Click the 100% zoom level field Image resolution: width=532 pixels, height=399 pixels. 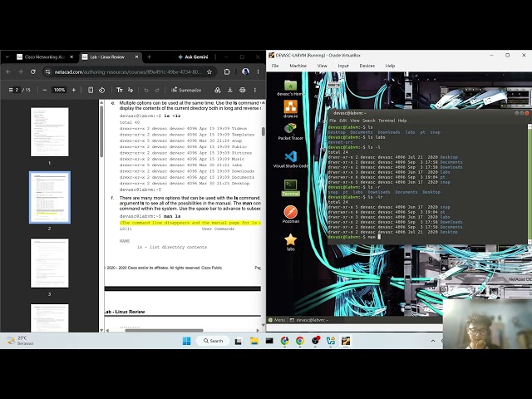click(59, 90)
